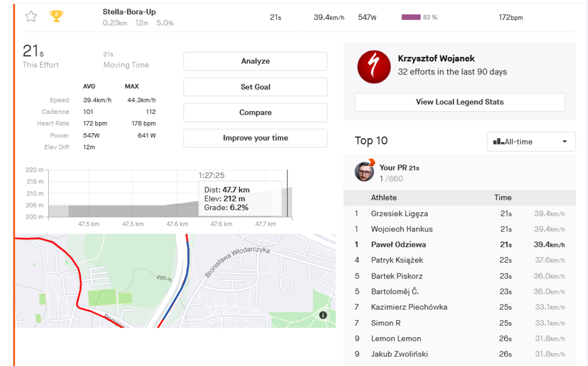This screenshot has width=588, height=366.
Task: Click your profile picture next to Your PR
Action: click(365, 171)
